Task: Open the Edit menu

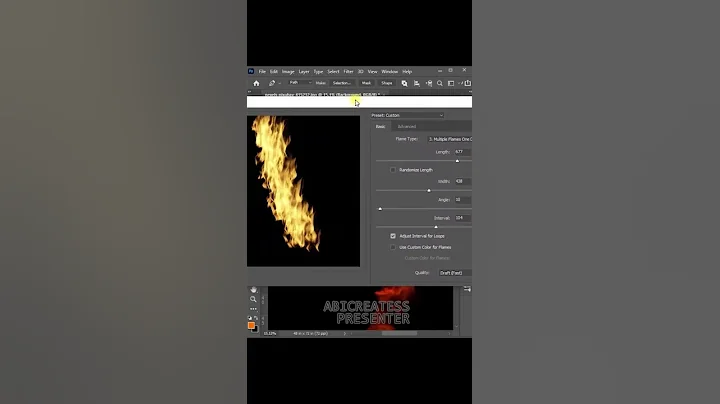Action: (x=274, y=72)
